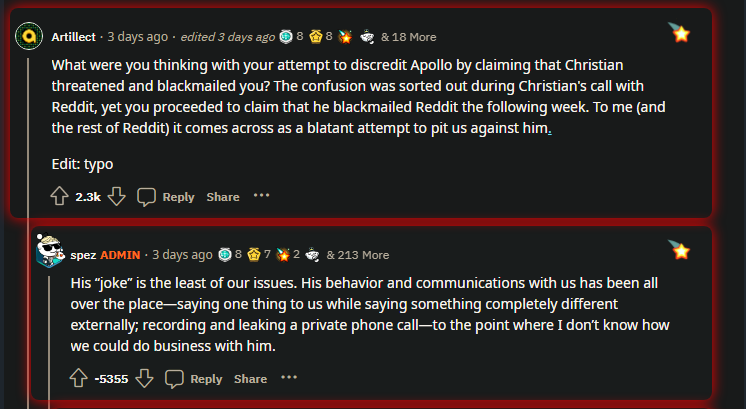This screenshot has width=746, height=409.
Task: Open spez username profile link
Action: click(83, 255)
